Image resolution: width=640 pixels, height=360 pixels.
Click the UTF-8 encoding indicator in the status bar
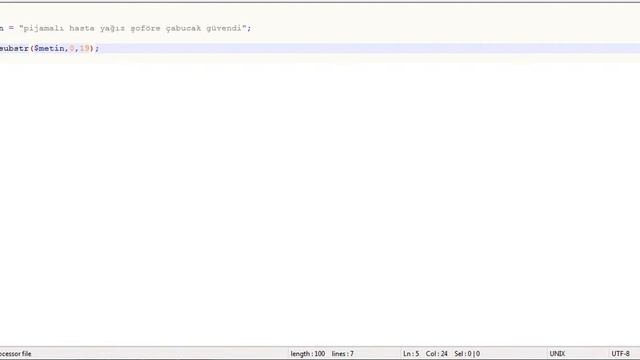[620, 354]
